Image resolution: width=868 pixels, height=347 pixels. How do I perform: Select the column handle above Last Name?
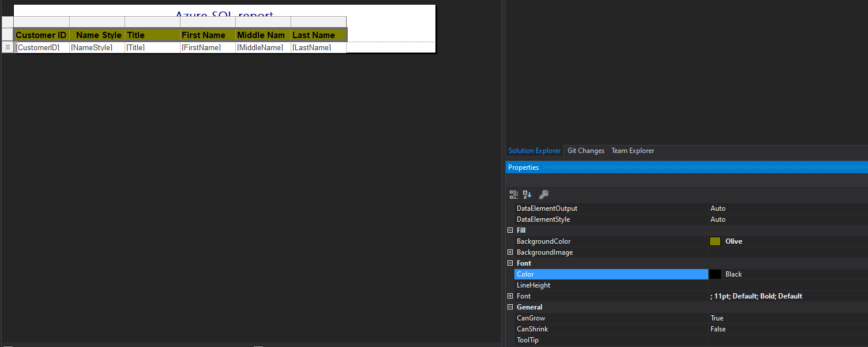(318, 22)
